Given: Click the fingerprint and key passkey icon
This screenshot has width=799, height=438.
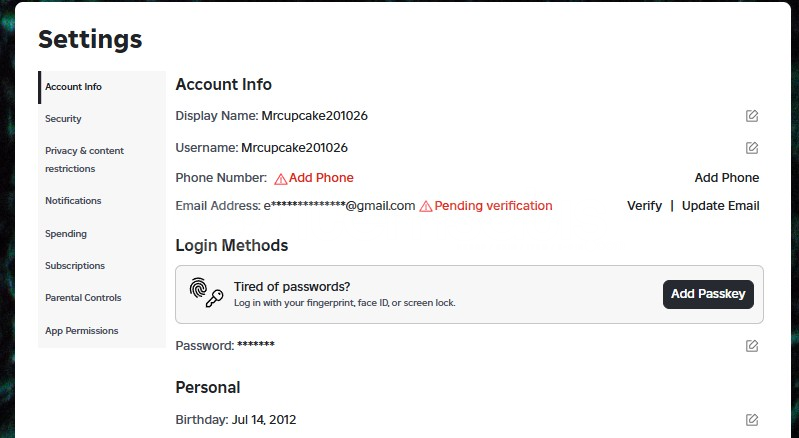Looking at the screenshot, I should [206, 292].
